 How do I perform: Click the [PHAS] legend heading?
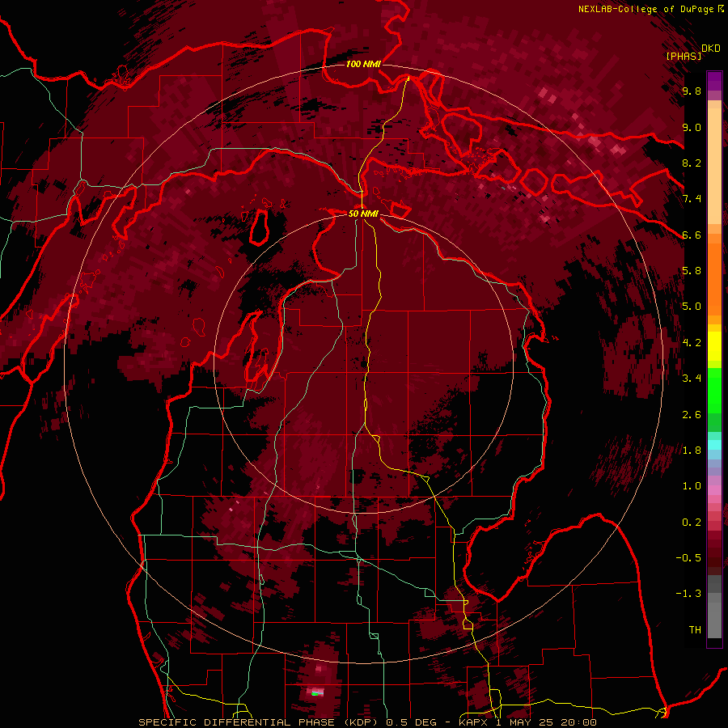pyautogui.click(x=684, y=56)
